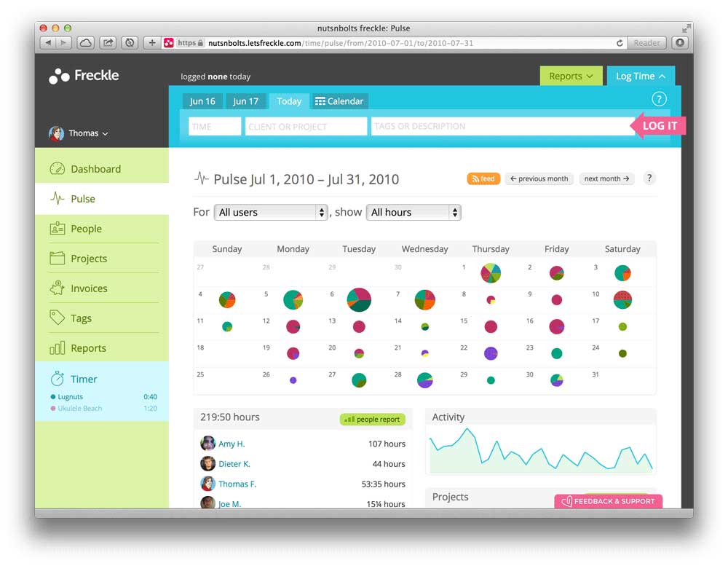
Task: Click Thomas's avatar in sidebar
Action: 56,133
